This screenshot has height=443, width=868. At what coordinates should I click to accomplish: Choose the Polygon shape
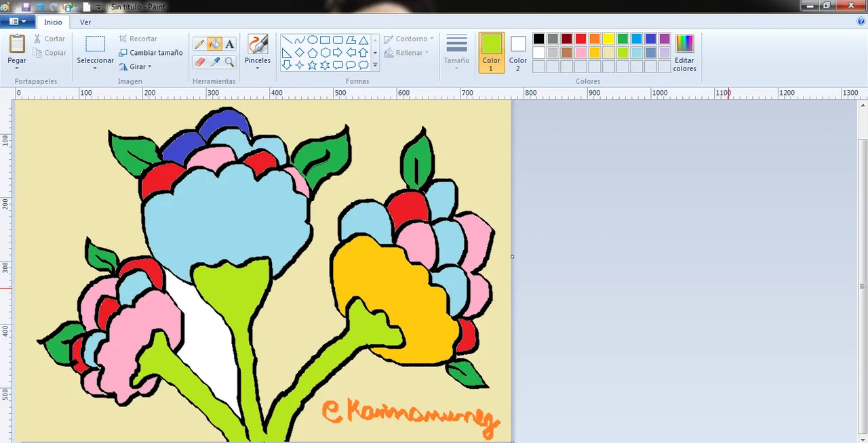click(351, 40)
